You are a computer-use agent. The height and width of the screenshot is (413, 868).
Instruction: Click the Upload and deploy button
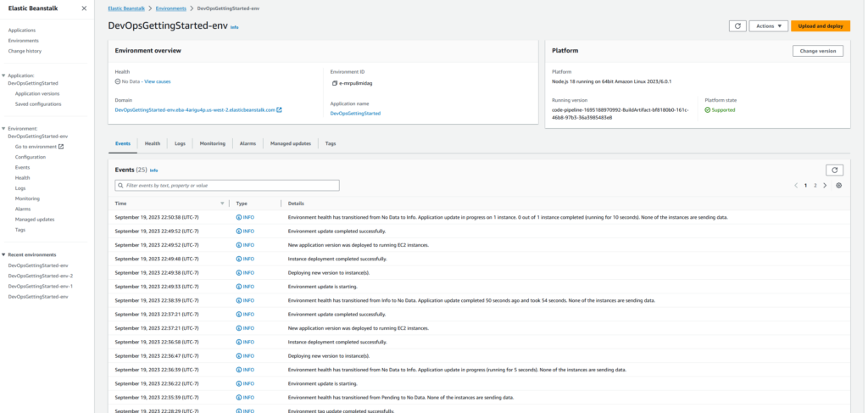pyautogui.click(x=820, y=26)
